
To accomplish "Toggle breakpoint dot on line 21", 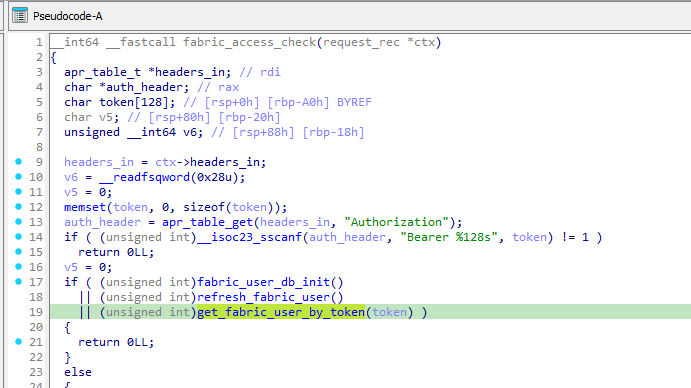I will pos(19,341).
